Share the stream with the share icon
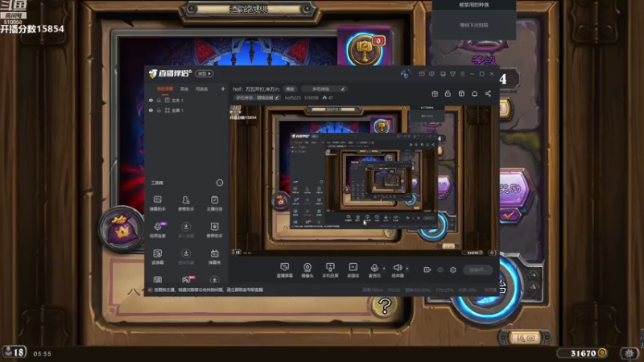Screen dimensions: 644x362 488,93
